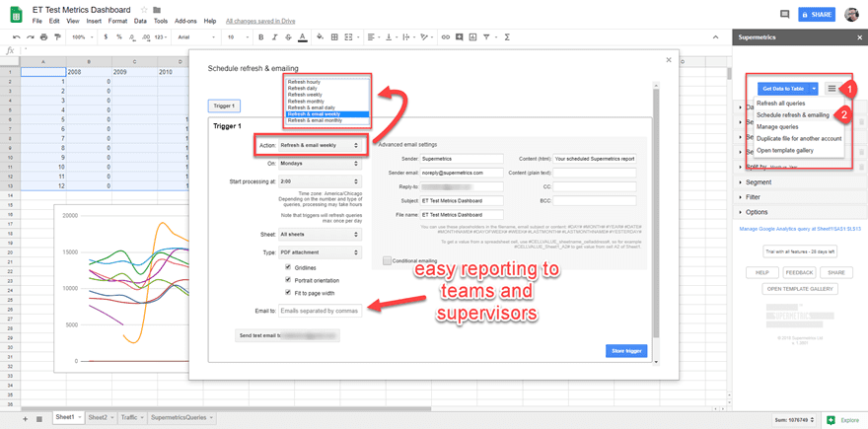The width and height of the screenshot is (868, 429).
Task: Click the Undo icon in the toolbar
Action: [17, 37]
